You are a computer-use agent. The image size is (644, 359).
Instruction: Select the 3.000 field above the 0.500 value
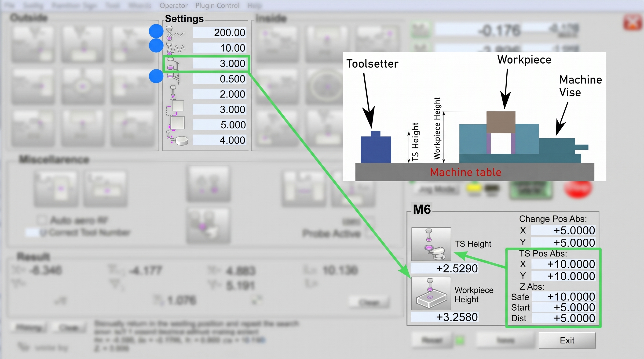click(x=219, y=63)
